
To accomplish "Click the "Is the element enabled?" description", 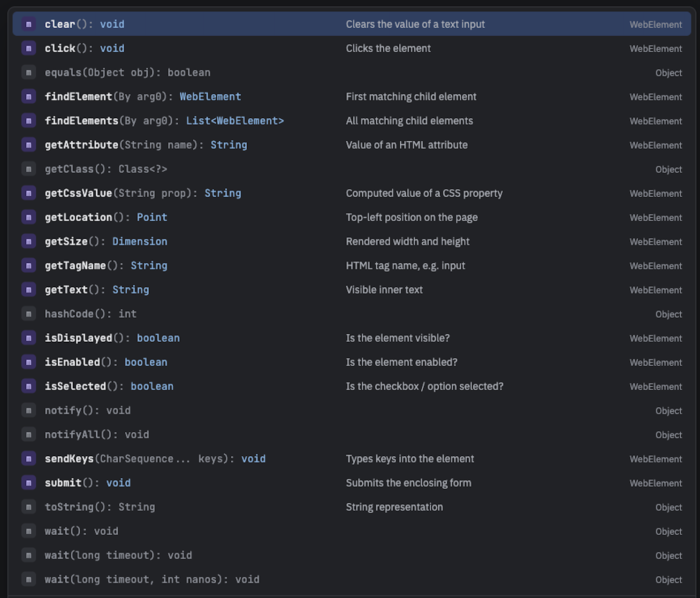I will (401, 362).
